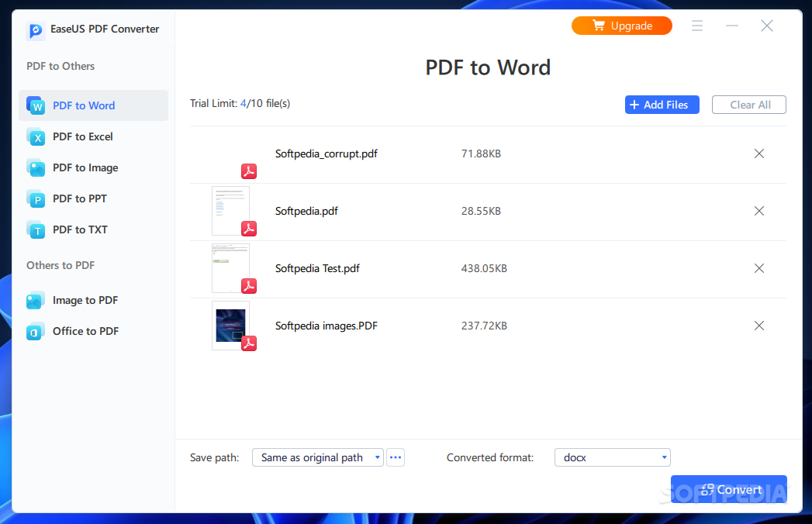
Task: Click the EaseUS PDF Converter logo icon
Action: click(x=35, y=30)
